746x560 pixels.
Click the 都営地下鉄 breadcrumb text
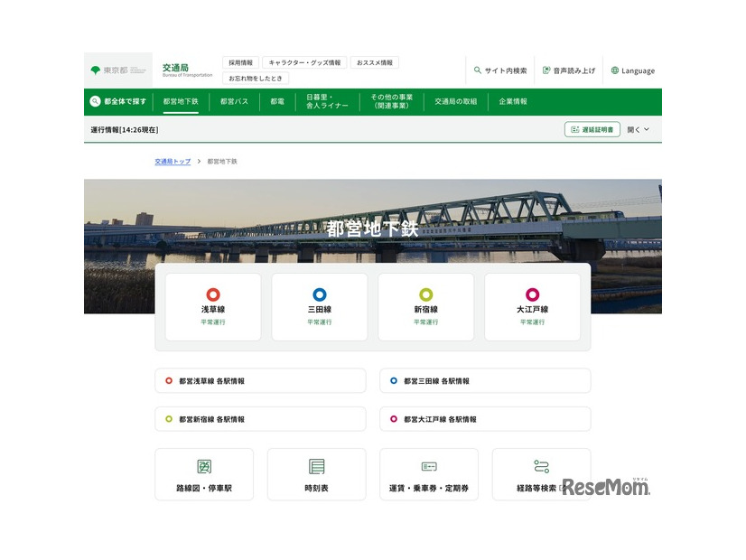[222, 162]
